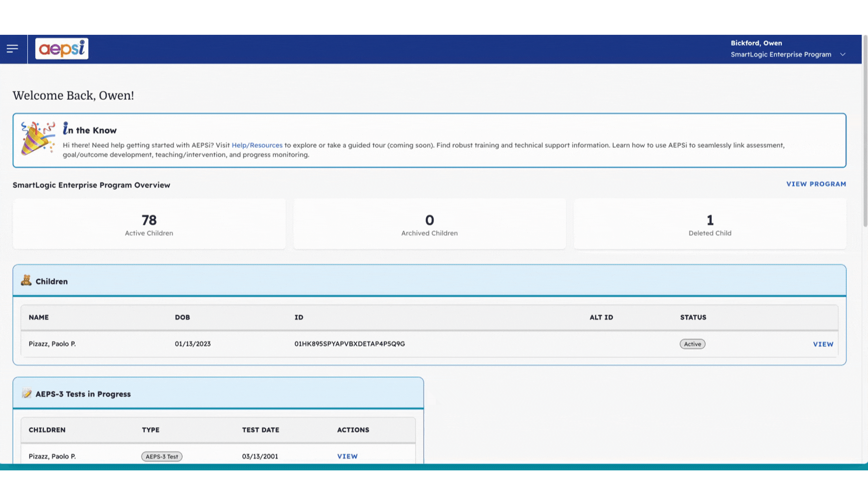Click the AEPS-3 Test type badge

pyautogui.click(x=162, y=456)
